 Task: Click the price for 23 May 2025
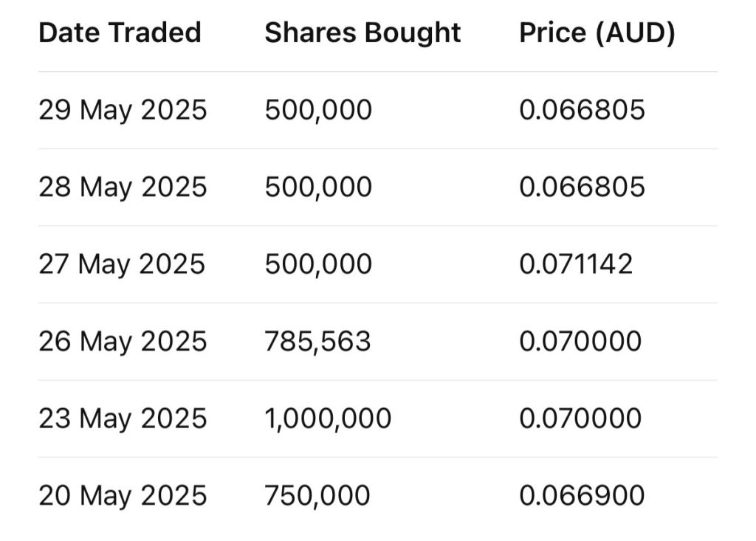point(580,418)
